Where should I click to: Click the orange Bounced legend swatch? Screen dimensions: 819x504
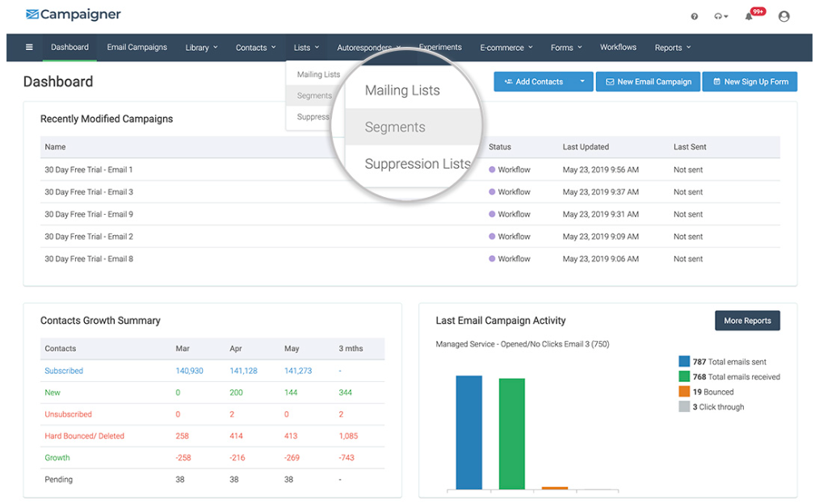(x=684, y=392)
